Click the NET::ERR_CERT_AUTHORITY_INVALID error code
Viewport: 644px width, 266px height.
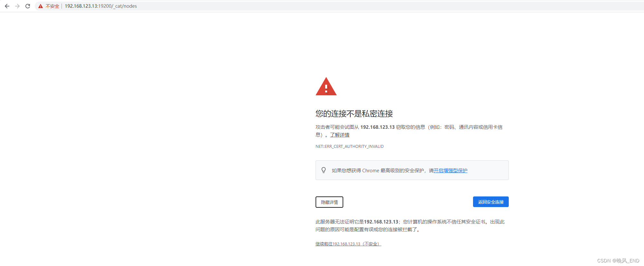[x=349, y=146]
